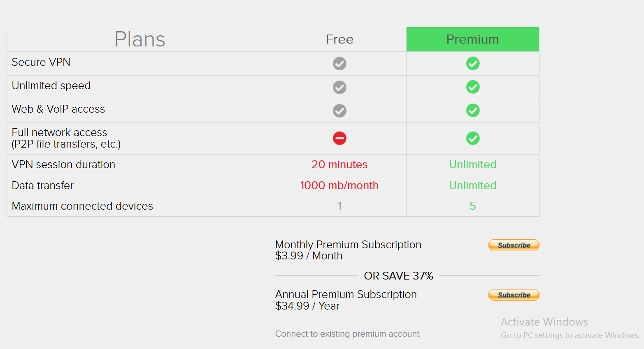Image resolution: width=644 pixels, height=349 pixels.
Task: Select the Premium plan column header
Action: coord(473,39)
